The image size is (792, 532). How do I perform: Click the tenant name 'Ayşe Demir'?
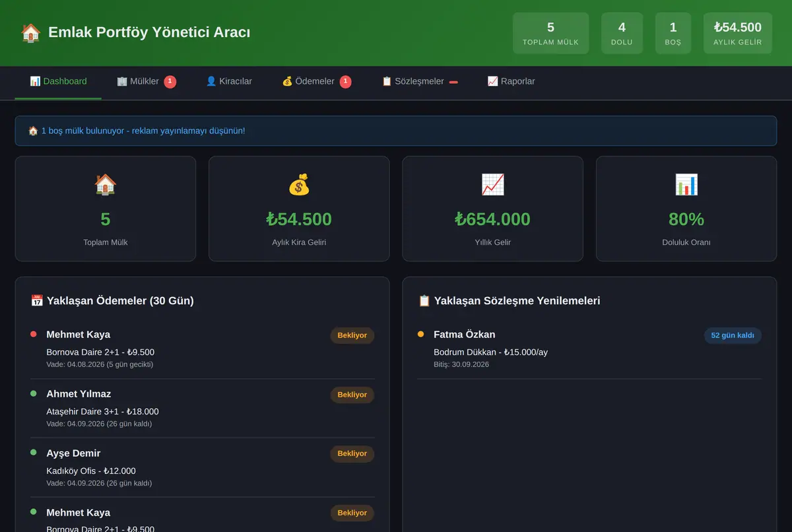pos(73,453)
